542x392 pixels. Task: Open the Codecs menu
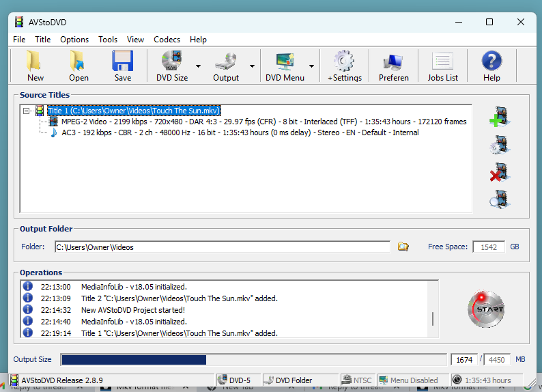point(167,40)
